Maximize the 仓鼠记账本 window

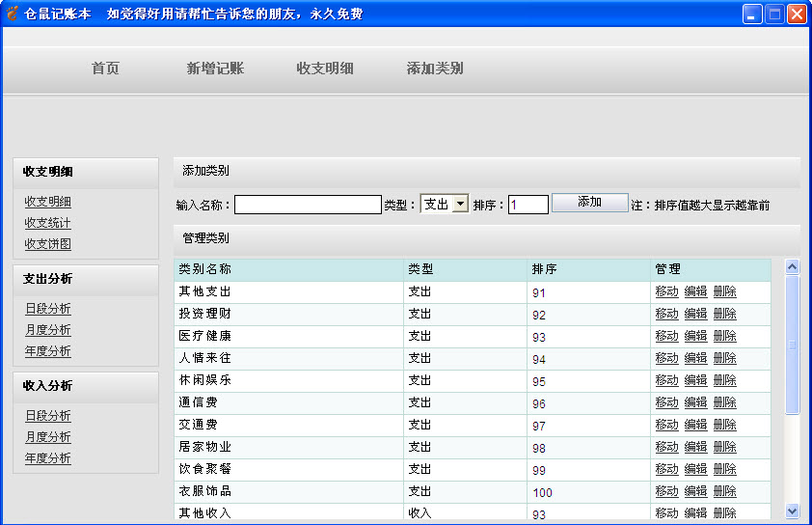774,14
